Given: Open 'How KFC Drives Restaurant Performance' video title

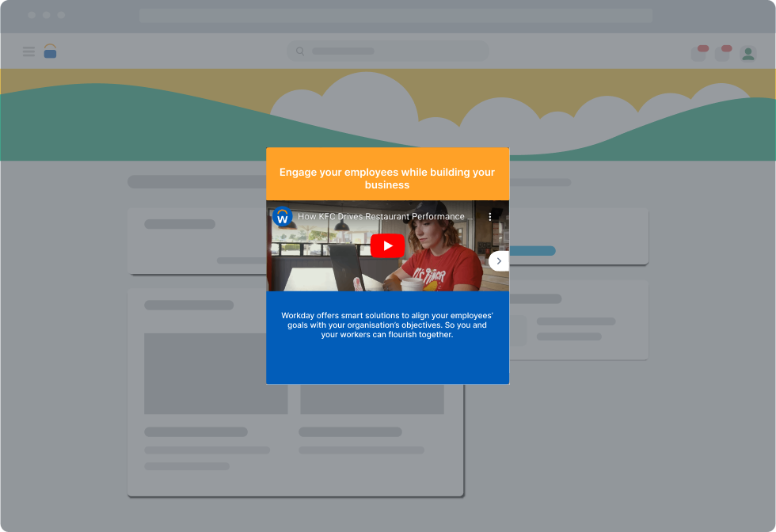Looking at the screenshot, I should (x=385, y=217).
